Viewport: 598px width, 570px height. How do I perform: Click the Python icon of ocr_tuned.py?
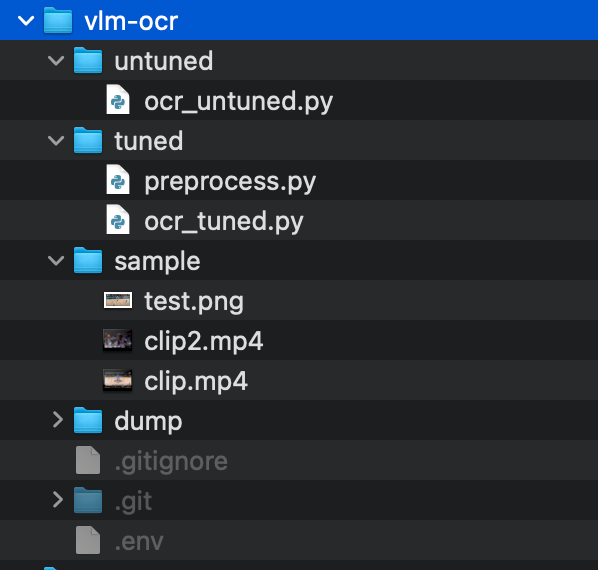pyautogui.click(x=118, y=220)
